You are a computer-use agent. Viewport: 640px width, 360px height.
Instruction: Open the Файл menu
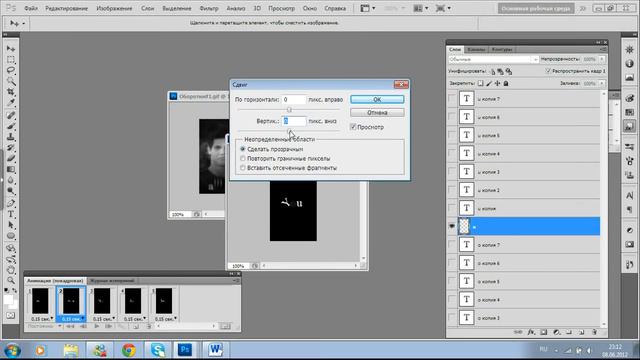(31, 8)
